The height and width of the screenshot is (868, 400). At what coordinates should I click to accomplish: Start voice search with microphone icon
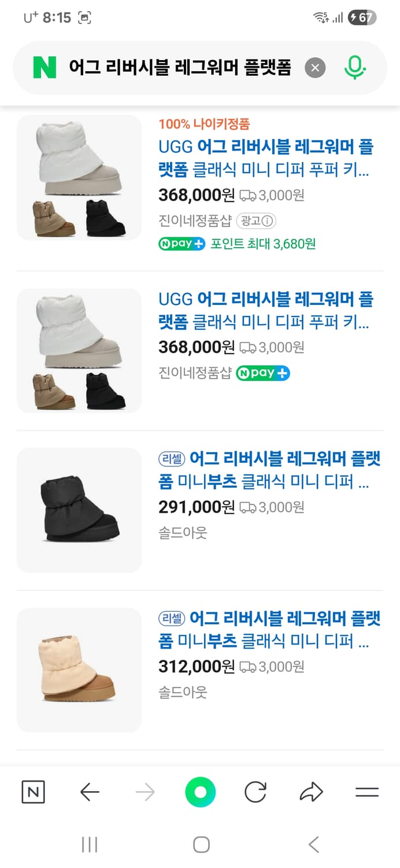pyautogui.click(x=355, y=68)
